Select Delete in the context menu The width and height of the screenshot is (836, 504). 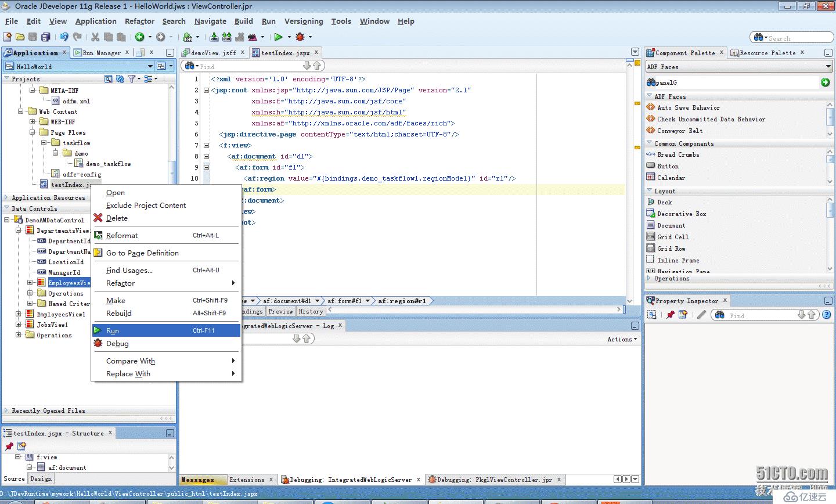click(166, 218)
